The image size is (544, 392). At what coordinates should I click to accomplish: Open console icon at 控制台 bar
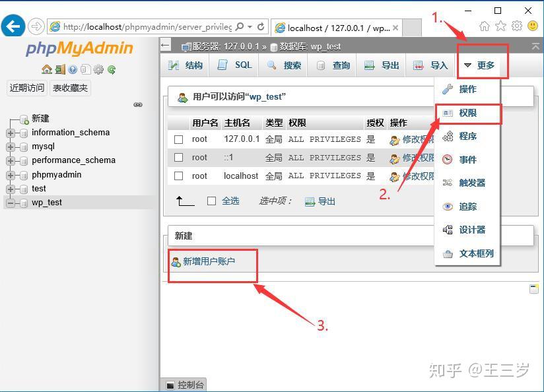click(170, 385)
